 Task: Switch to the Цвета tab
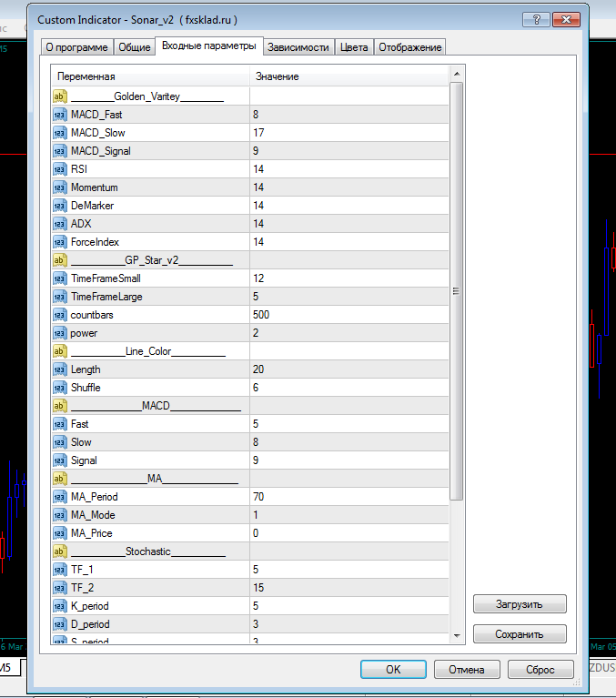[x=354, y=47]
